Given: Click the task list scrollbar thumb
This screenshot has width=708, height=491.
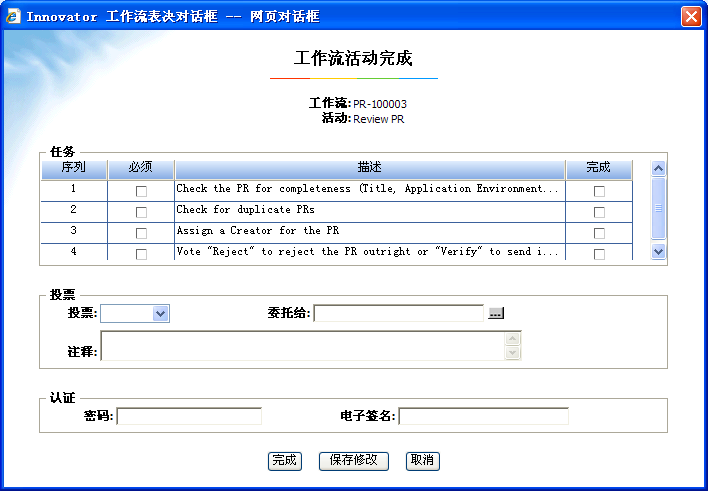Looking at the screenshot, I should pos(658,208).
